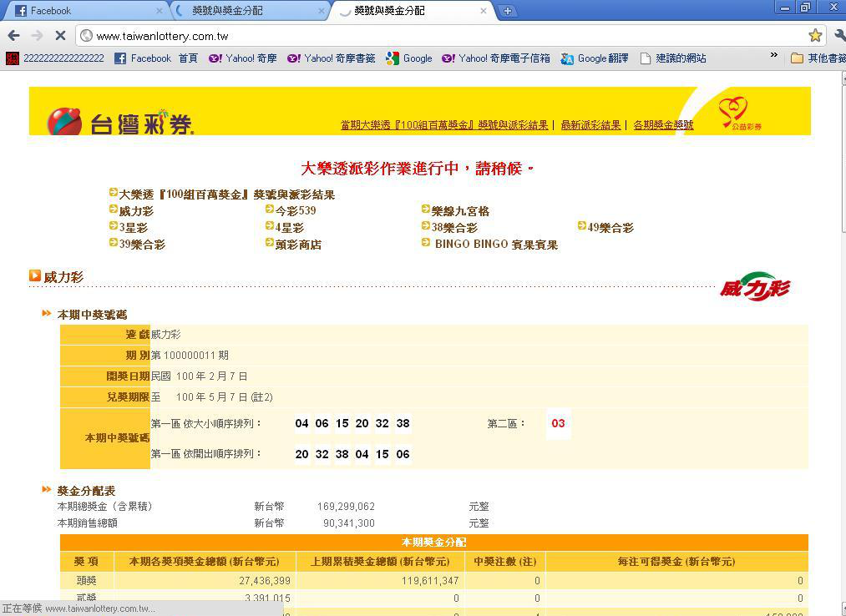846x616 pixels.
Task: Close the Facebook tab
Action: pyautogui.click(x=160, y=11)
